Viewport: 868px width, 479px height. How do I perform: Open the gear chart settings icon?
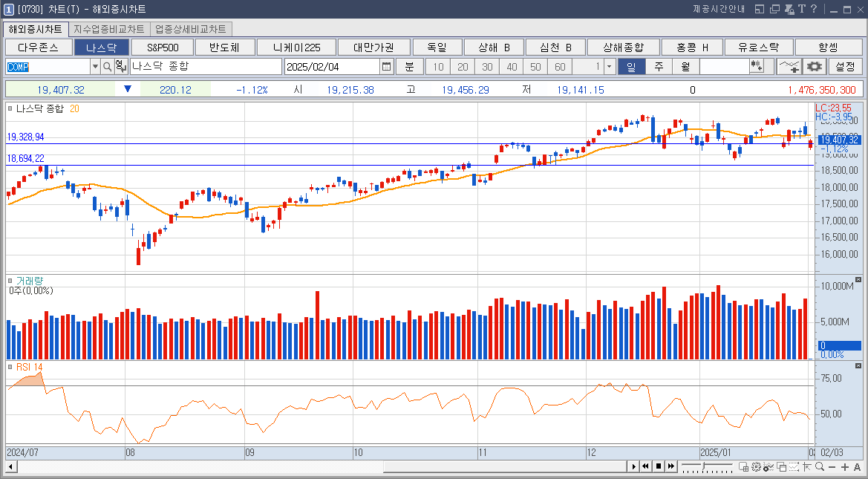coord(815,67)
